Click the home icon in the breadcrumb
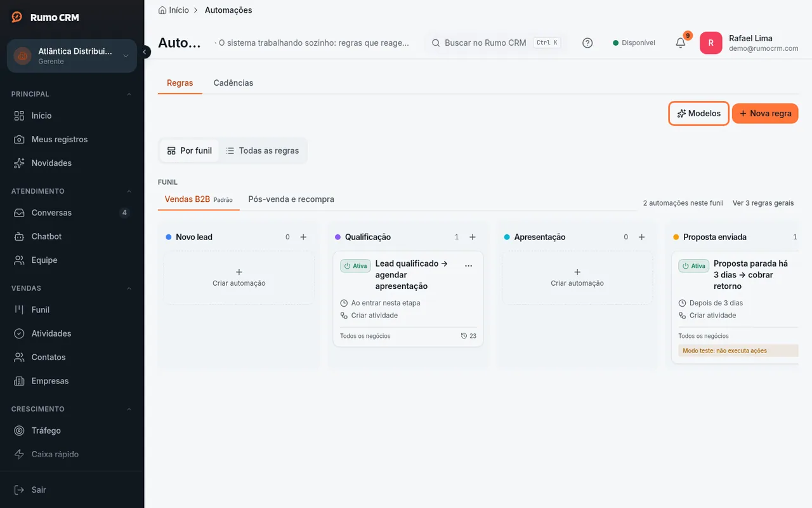The width and height of the screenshot is (812, 508). (x=162, y=10)
